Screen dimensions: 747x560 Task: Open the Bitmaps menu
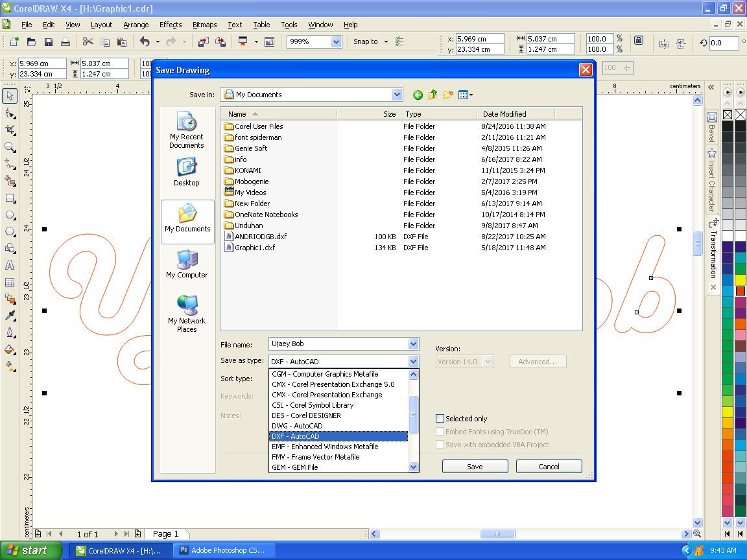coord(204,25)
